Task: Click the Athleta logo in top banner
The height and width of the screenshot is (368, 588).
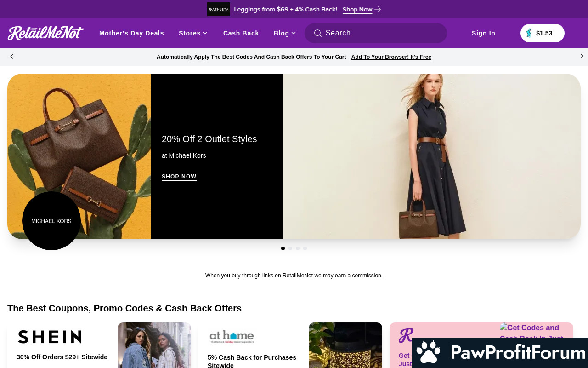Action: [219, 9]
